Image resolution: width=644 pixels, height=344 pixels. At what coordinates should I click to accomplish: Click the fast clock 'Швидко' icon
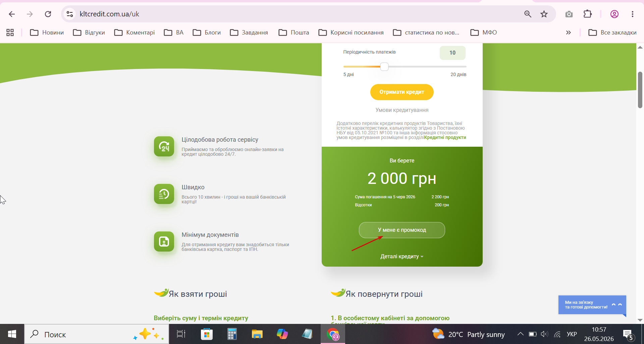click(x=164, y=194)
